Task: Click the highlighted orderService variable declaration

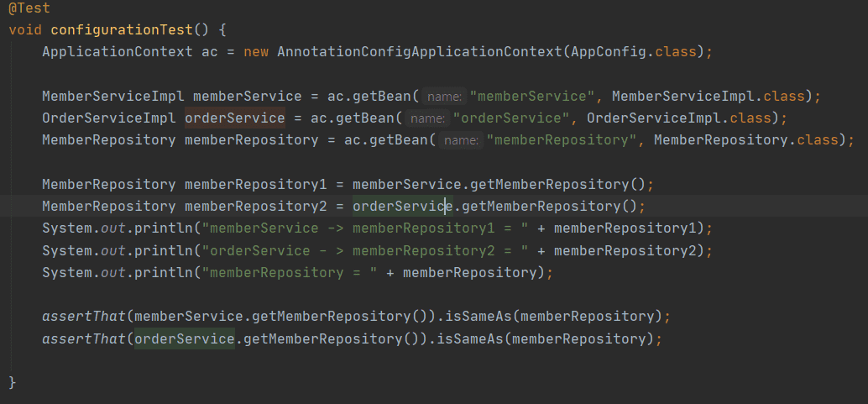Action: click(x=235, y=118)
